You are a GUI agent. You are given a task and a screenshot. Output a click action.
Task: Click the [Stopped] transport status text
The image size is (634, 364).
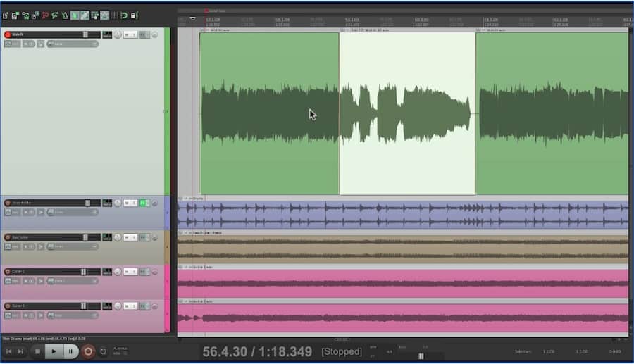(x=342, y=351)
